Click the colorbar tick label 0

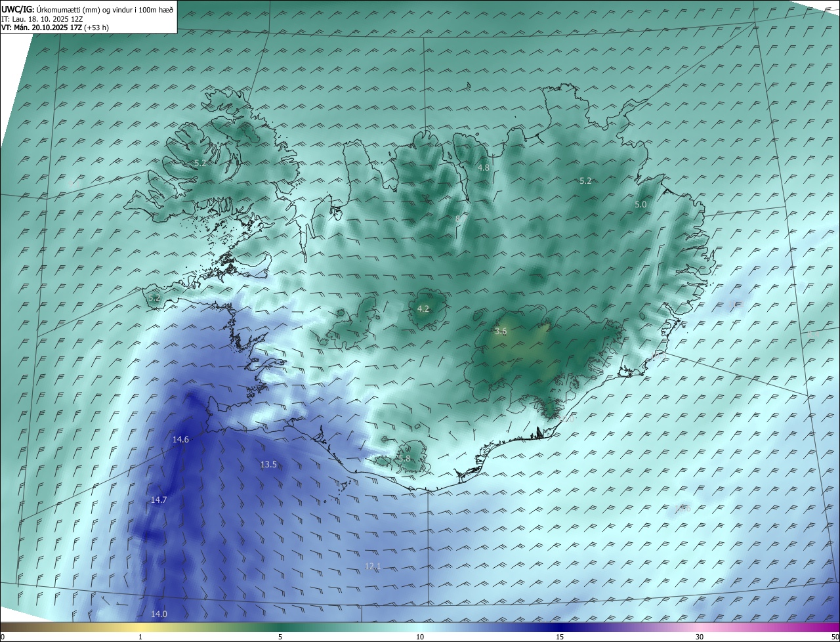pyautogui.click(x=3, y=637)
